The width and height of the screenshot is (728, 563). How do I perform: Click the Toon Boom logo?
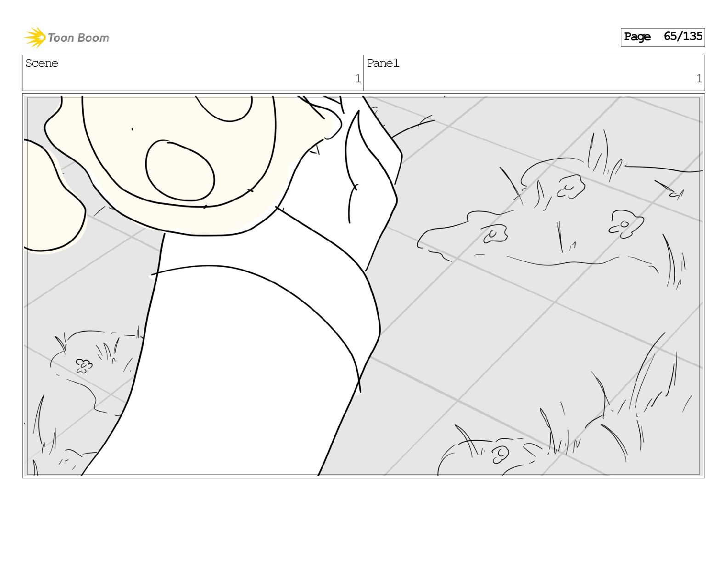(67, 37)
